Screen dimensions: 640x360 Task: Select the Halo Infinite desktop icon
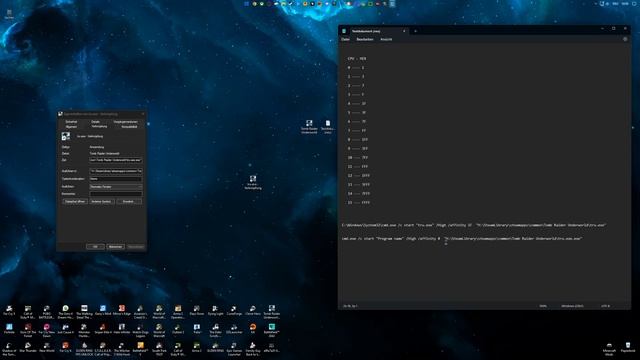point(122,329)
